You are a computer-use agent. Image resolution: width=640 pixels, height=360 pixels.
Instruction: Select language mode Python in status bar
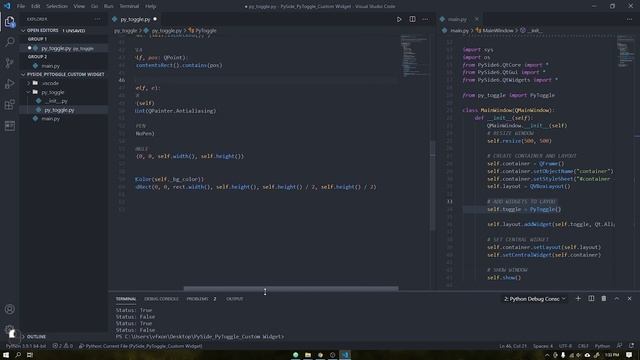(x=602, y=346)
